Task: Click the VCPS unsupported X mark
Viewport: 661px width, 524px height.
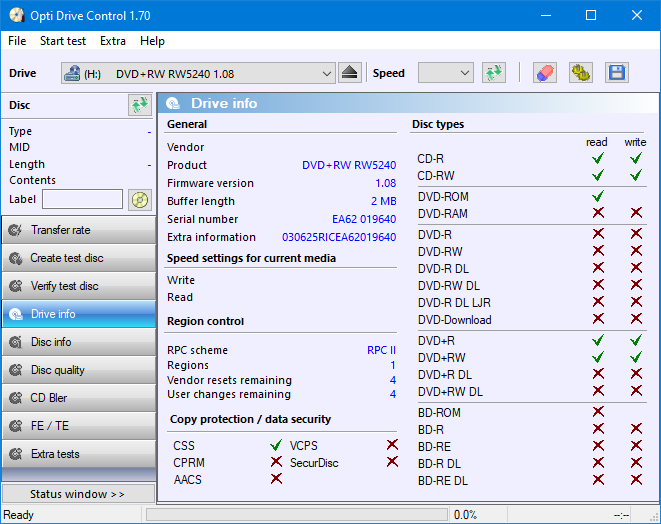Action: pyautogui.click(x=392, y=445)
